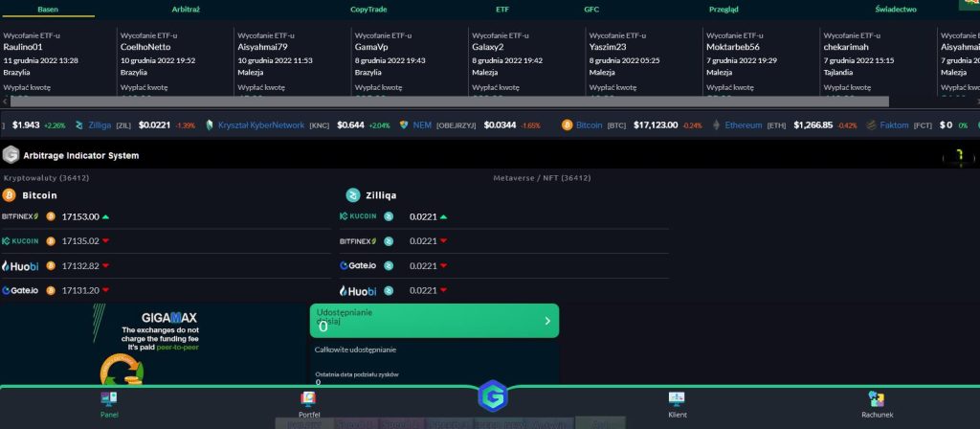Image resolution: width=980 pixels, height=429 pixels.
Task: Open the green Udostępnianie dzisiaj card
Action: click(434, 321)
